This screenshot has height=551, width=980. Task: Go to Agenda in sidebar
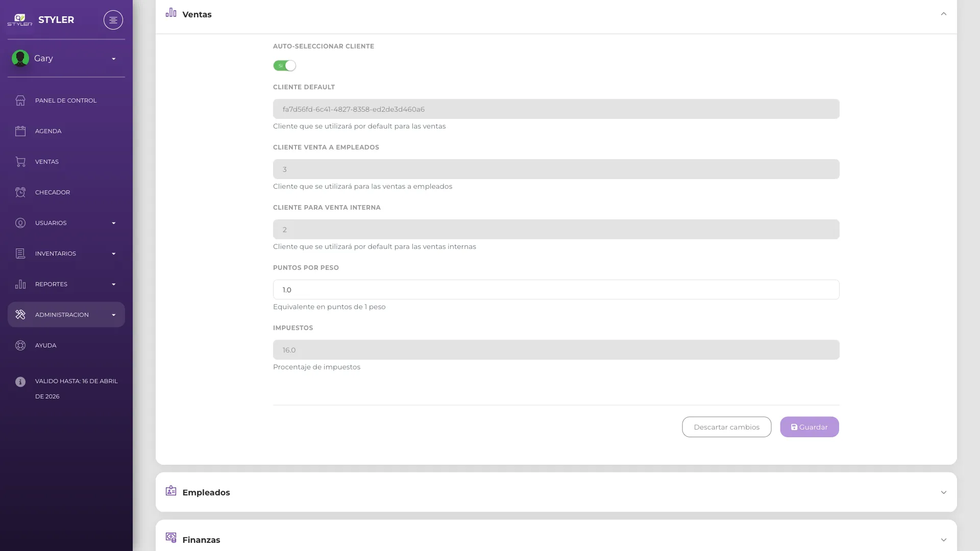point(66,131)
